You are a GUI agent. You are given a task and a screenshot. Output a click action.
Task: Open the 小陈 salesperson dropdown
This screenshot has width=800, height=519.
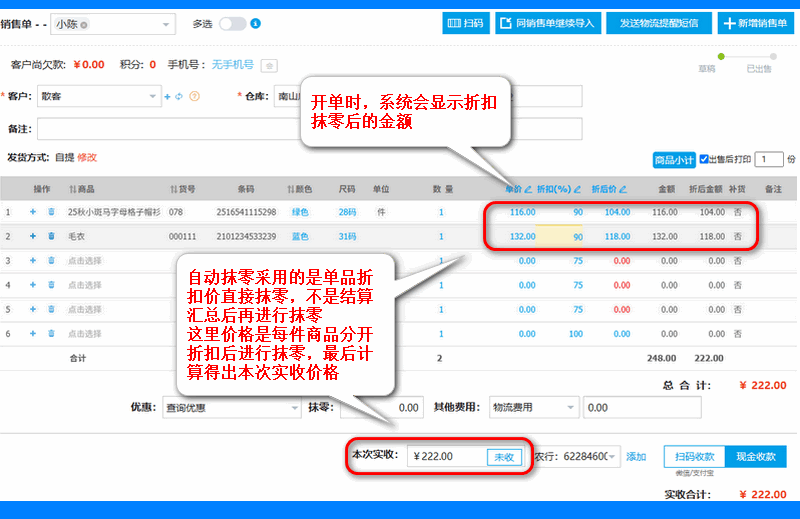(113, 24)
